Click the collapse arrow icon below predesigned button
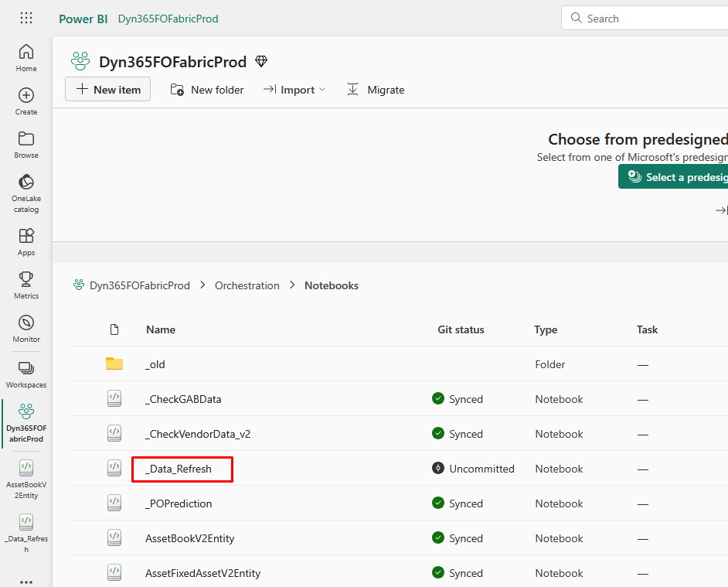The image size is (728, 587). pyautogui.click(x=722, y=210)
